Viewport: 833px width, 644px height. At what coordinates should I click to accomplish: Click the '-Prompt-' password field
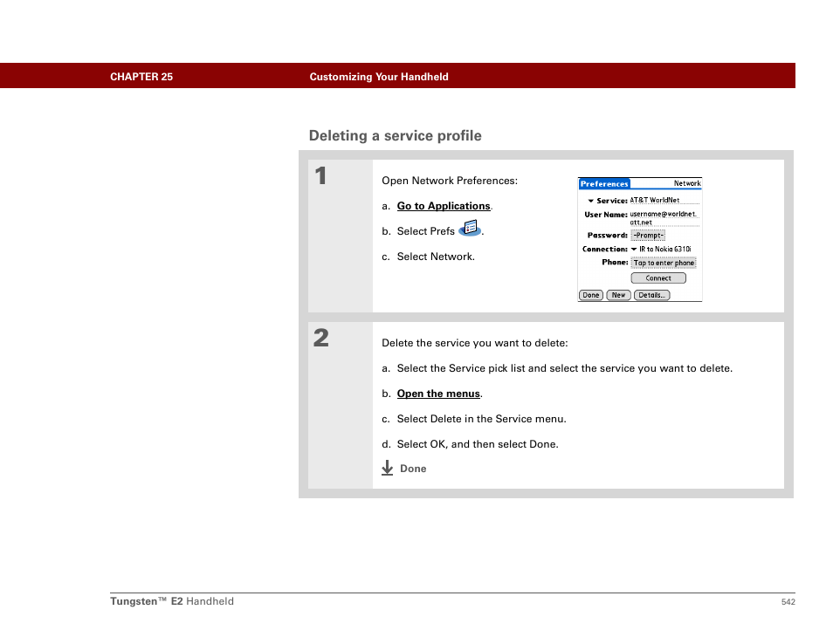648,236
